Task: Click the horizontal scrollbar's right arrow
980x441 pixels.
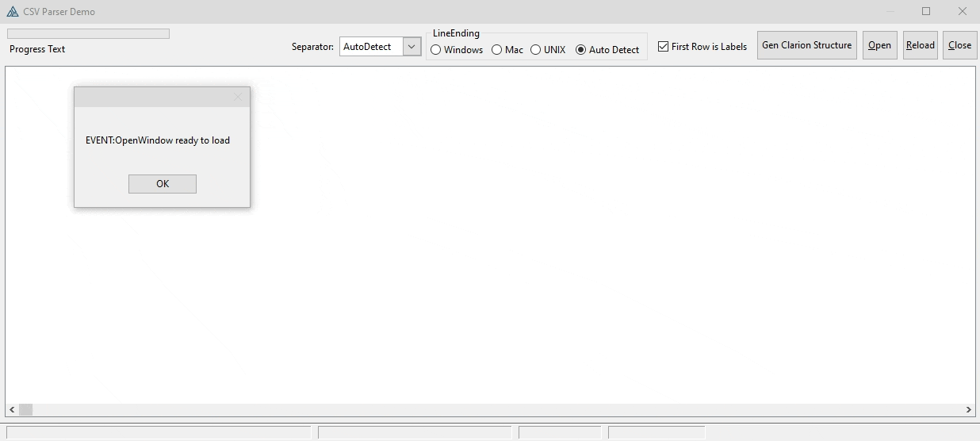Action: pos(968,409)
